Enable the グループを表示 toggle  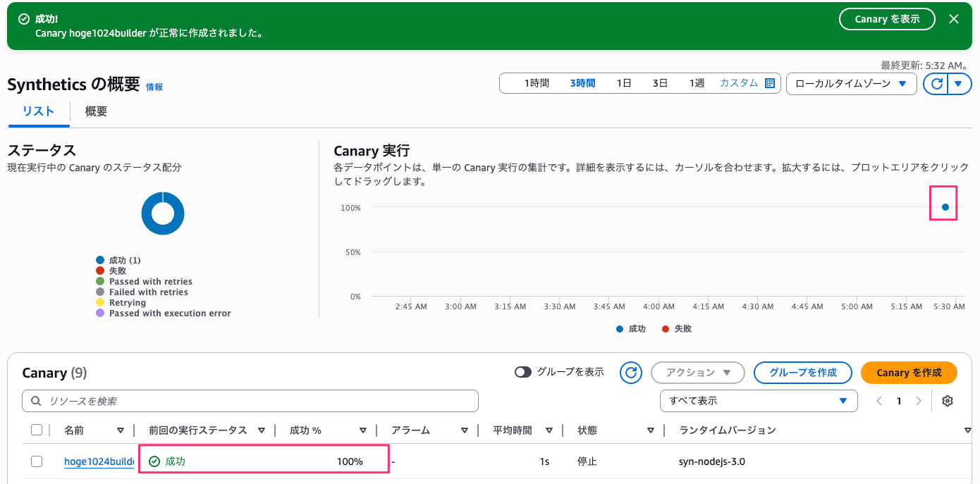point(523,372)
